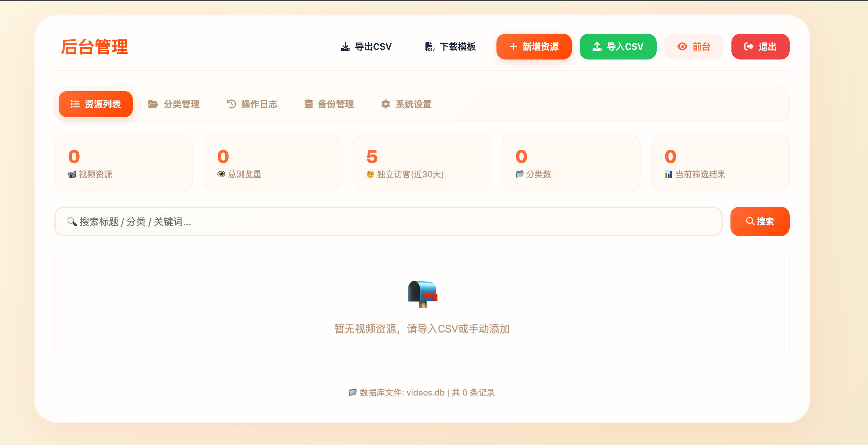Open the 操作日志 tab
The height and width of the screenshot is (445, 868).
pyautogui.click(x=252, y=104)
